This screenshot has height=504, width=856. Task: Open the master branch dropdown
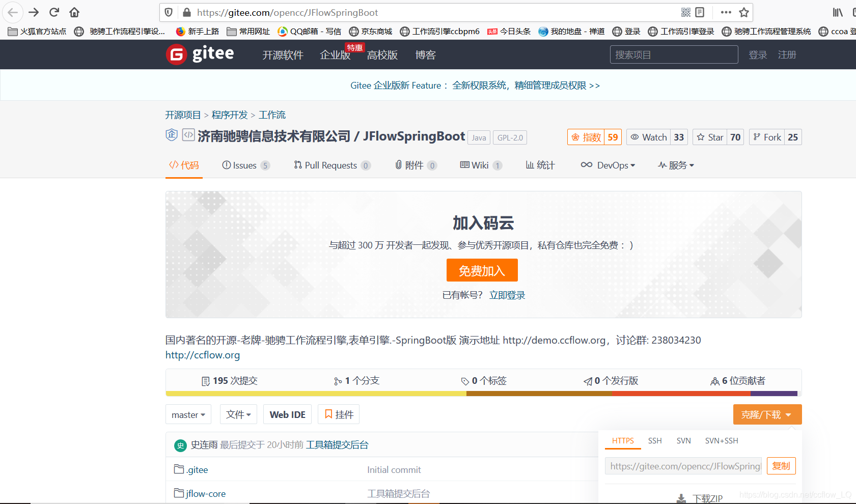188,414
